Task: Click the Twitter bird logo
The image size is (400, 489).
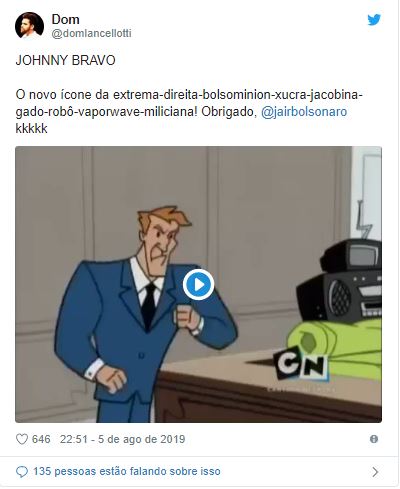Action: tap(374, 20)
